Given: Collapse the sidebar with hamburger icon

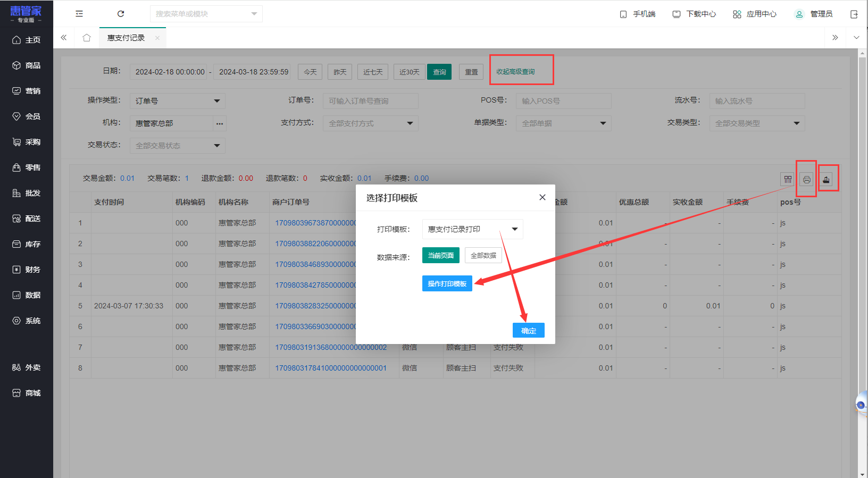Looking at the screenshot, I should [79, 14].
